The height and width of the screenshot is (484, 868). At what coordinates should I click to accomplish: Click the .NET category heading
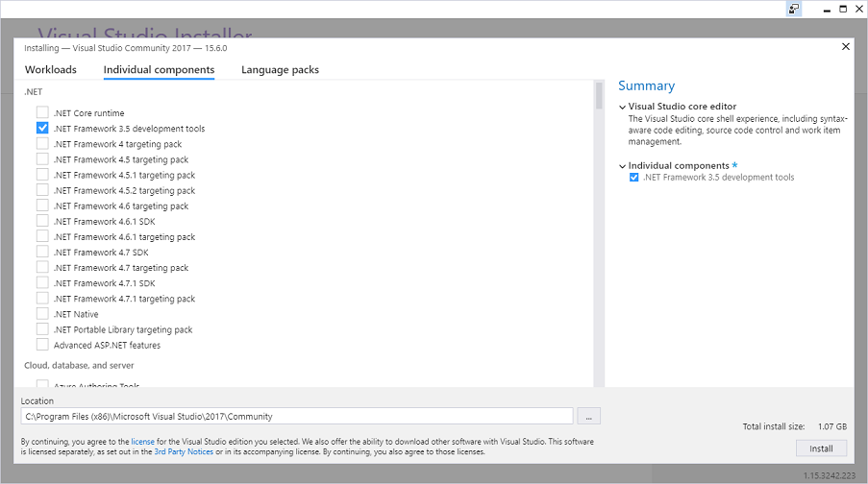(x=34, y=92)
